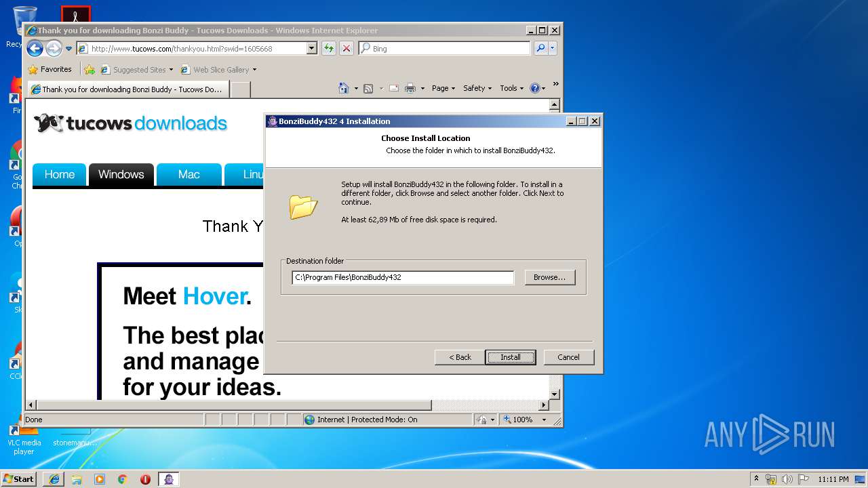
Task: Cancel the BonziBuddy installation
Action: pos(568,357)
